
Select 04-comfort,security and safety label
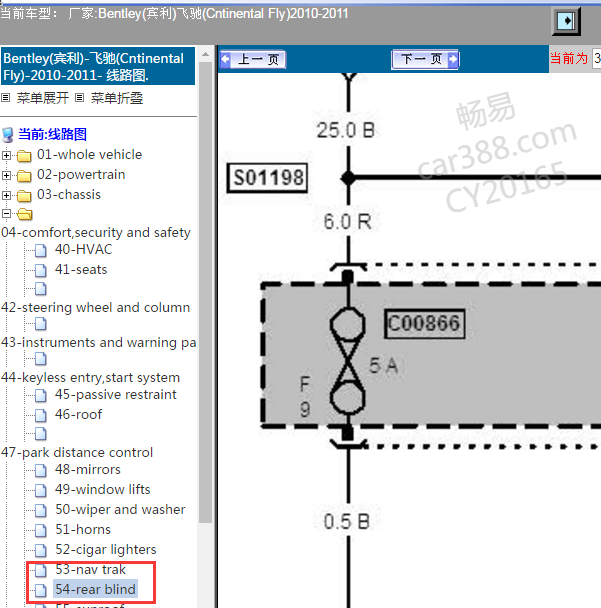(x=96, y=233)
